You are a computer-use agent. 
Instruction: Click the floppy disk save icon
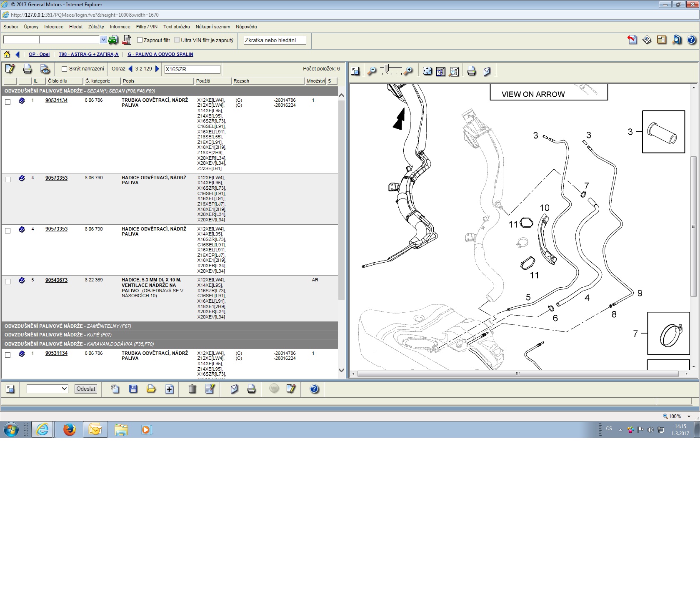pyautogui.click(x=133, y=389)
